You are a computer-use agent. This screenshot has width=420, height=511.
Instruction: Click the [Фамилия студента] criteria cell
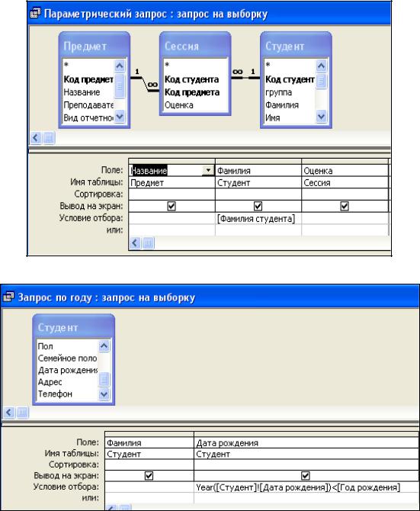click(258, 218)
